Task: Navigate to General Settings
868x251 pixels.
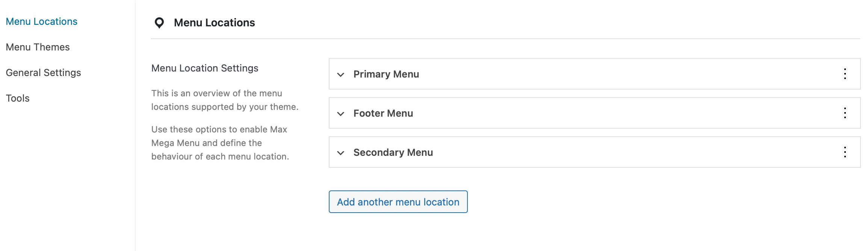Action: (x=43, y=72)
